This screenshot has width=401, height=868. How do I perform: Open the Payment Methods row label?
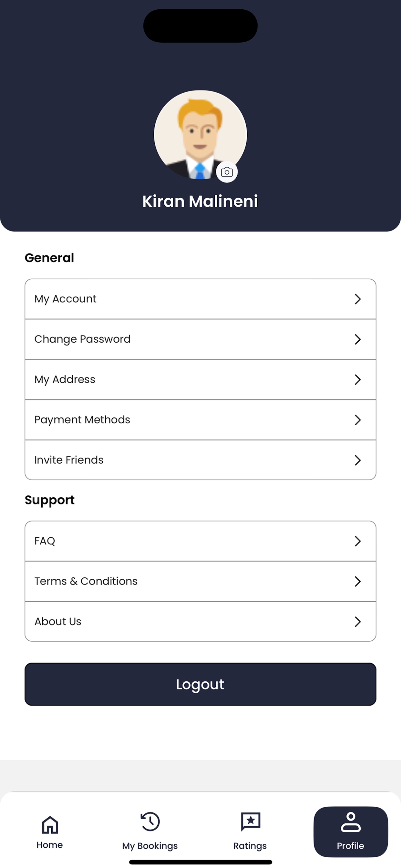tap(82, 420)
